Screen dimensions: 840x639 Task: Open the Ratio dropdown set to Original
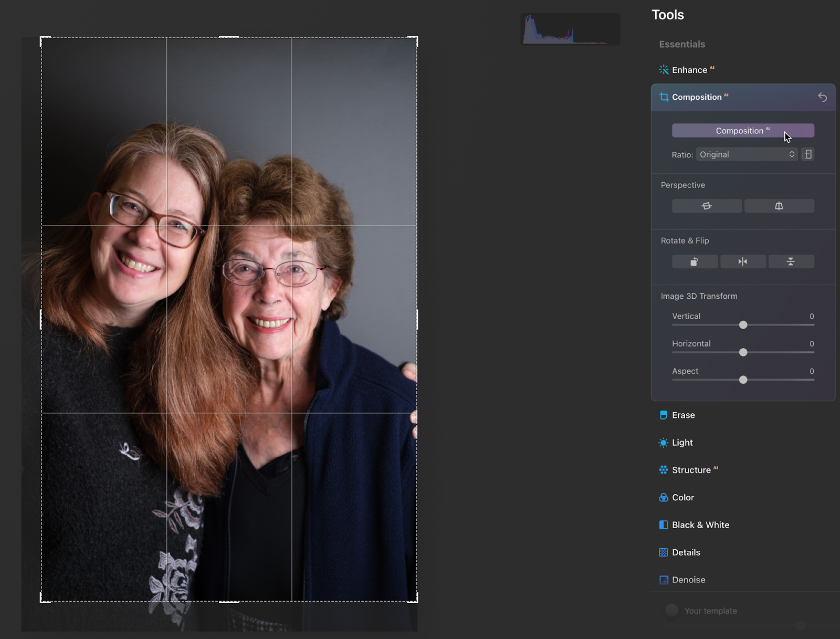tap(747, 154)
